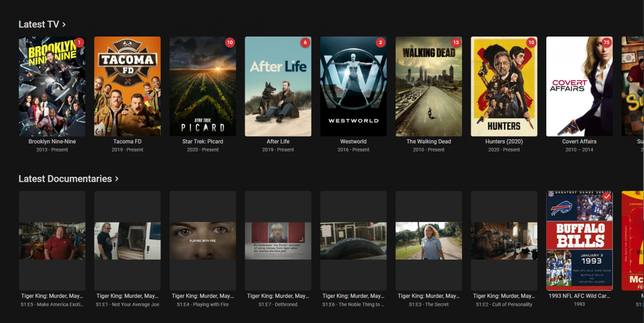Click the unwatched badge 13 on The Walking Dead
644x323 pixels.
click(x=456, y=42)
